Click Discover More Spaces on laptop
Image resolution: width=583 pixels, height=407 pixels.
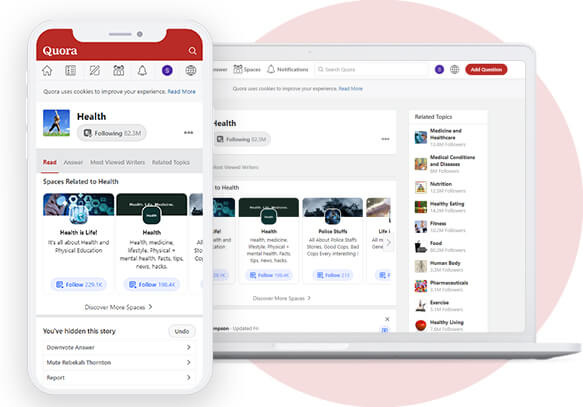pos(282,298)
